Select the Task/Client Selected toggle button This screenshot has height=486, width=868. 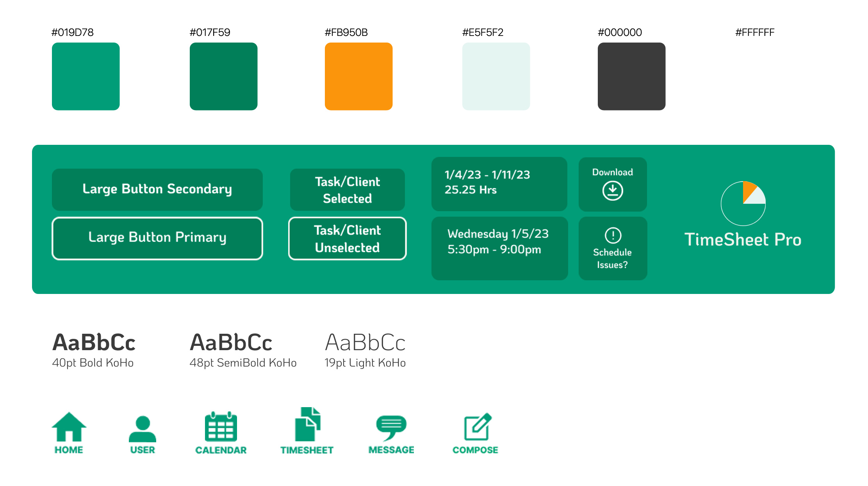click(x=347, y=190)
